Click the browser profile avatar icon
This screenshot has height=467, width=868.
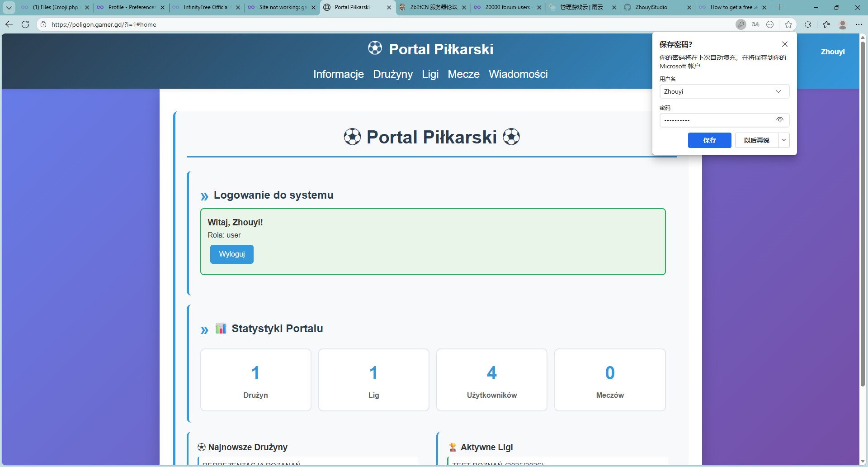point(843,24)
